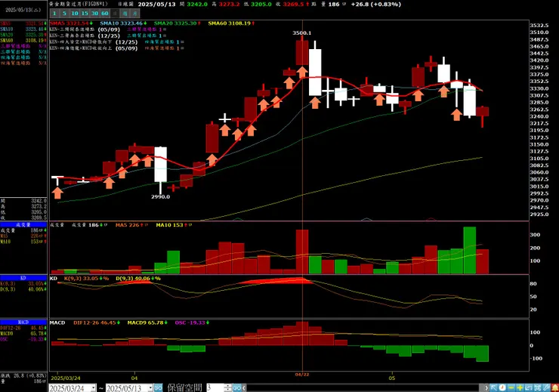Click the yellow plus zoom-in icon
This screenshot has width=559, height=392.
point(520,387)
